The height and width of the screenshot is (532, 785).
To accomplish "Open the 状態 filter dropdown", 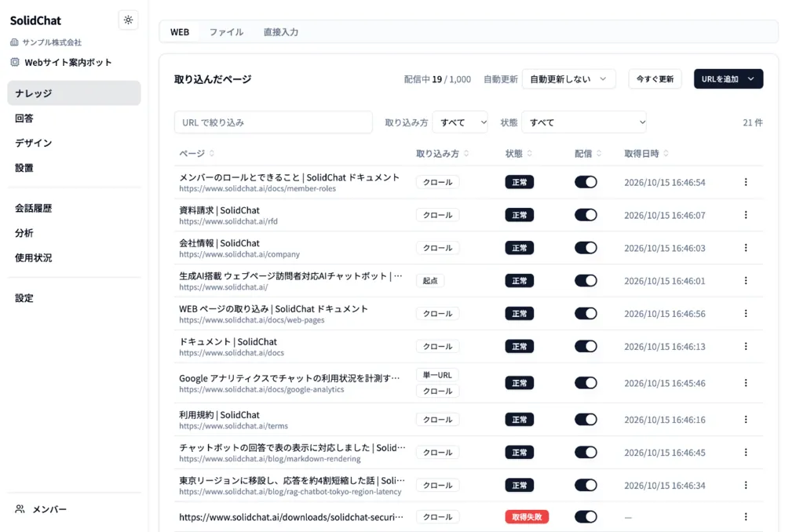I will pos(584,122).
